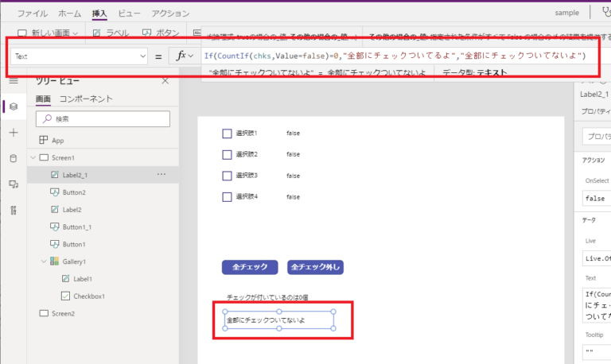Screen dimensions: 611x364
Task: Click the Label2_1 label icon
Action: (x=55, y=175)
